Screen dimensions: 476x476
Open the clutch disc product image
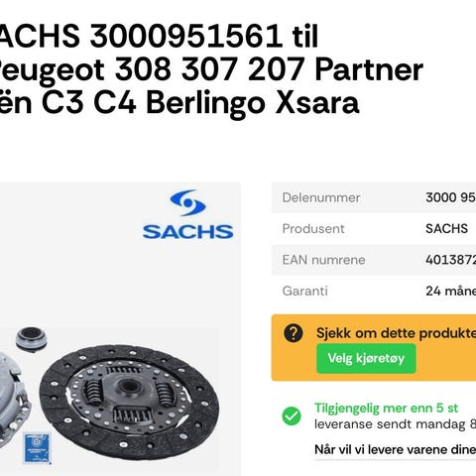pos(129,402)
